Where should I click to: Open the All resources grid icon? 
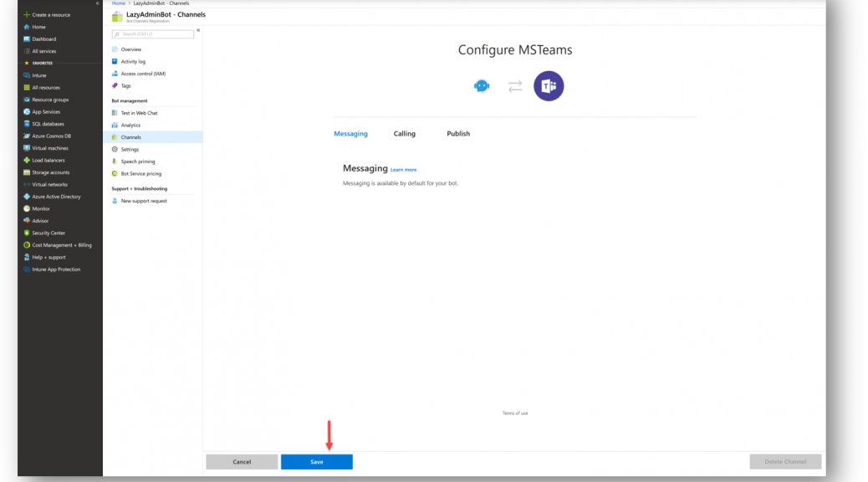(x=27, y=88)
